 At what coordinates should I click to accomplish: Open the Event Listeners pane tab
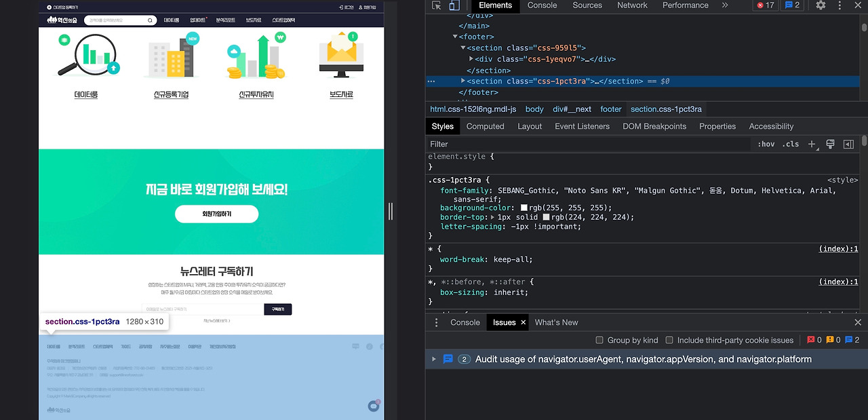tap(582, 126)
